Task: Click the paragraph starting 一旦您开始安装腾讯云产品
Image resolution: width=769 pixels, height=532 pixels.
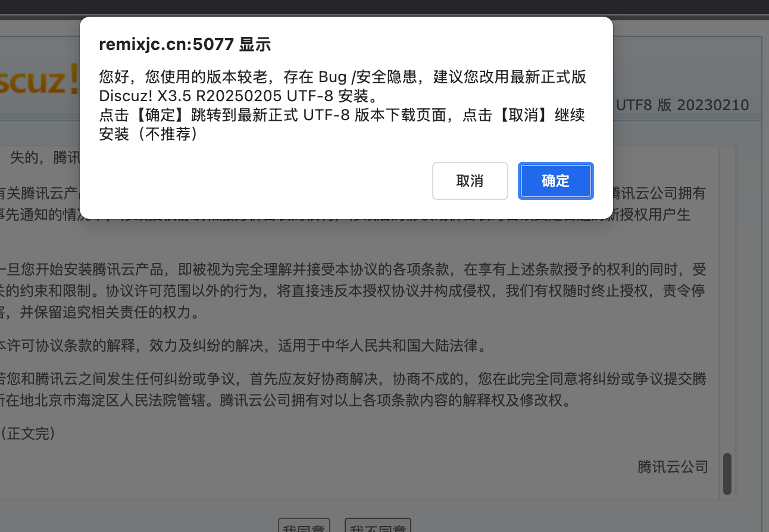Action: click(354, 291)
